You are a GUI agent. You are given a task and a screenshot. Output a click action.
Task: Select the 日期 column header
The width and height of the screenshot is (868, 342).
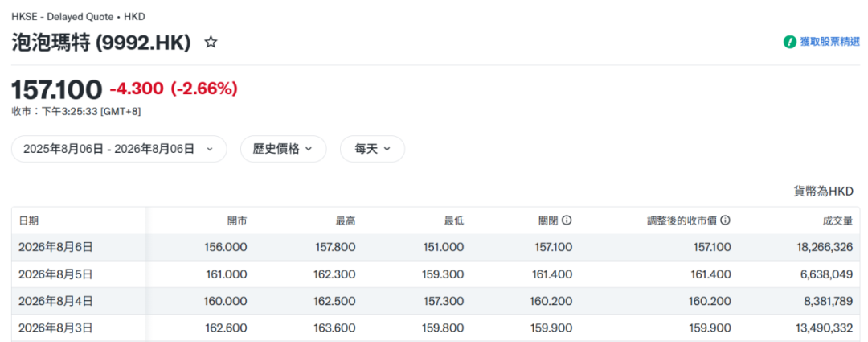[28, 220]
